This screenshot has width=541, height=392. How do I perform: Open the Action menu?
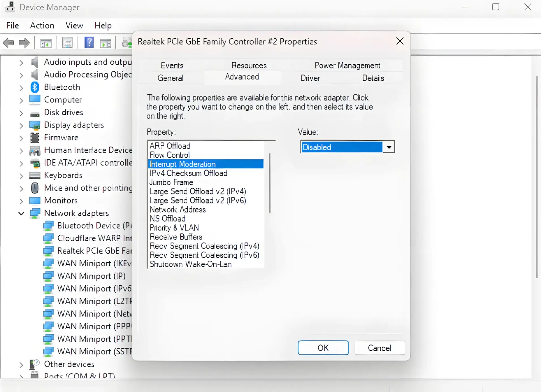42,25
